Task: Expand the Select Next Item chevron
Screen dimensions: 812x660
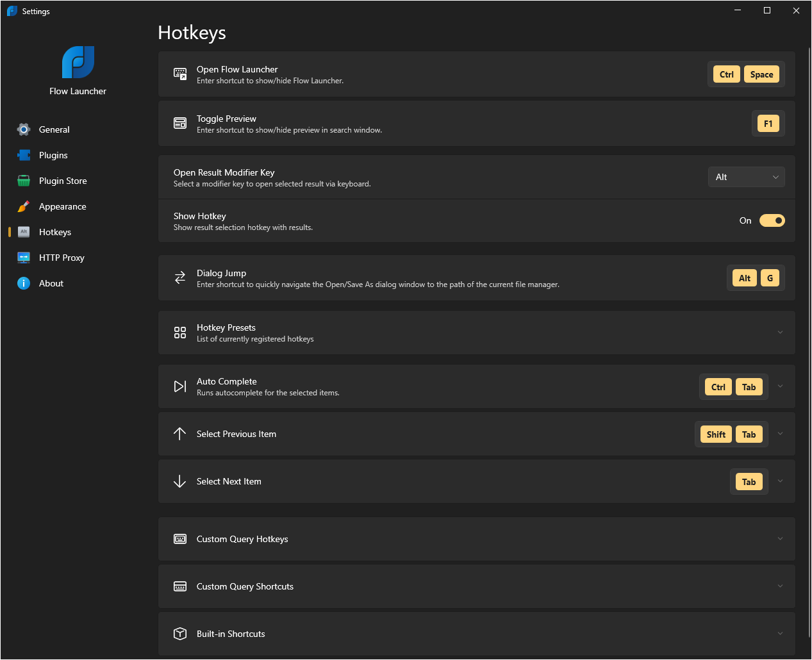Action: [780, 481]
